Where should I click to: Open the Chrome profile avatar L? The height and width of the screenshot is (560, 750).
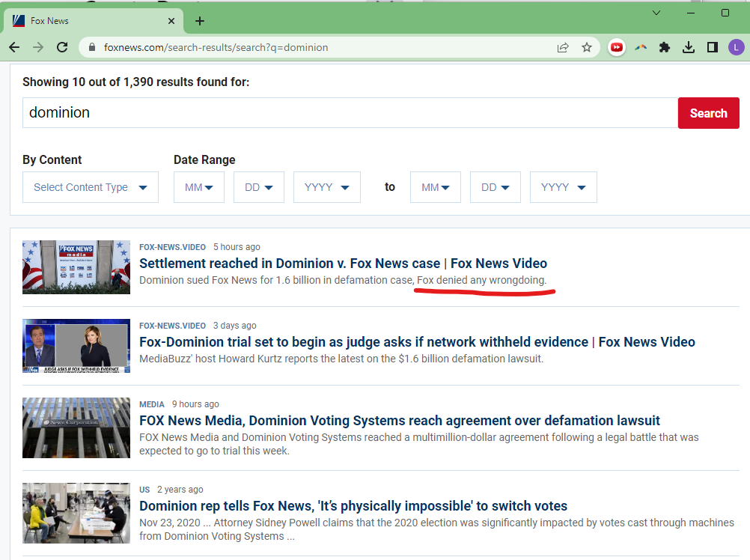736,47
